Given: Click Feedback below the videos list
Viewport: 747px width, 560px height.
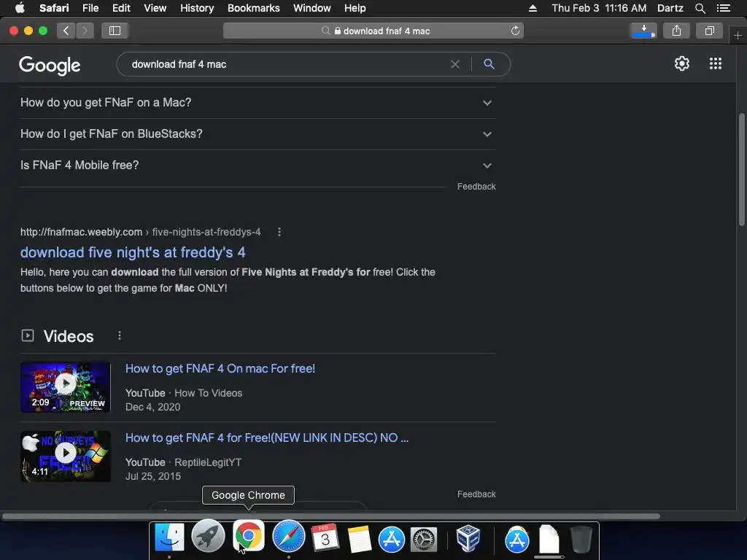Looking at the screenshot, I should pyautogui.click(x=476, y=494).
